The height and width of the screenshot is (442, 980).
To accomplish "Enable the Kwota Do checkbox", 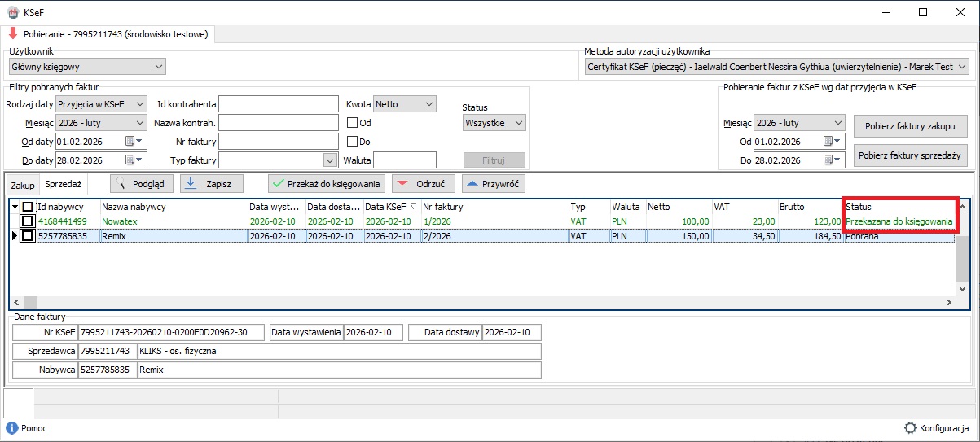I will (353, 142).
